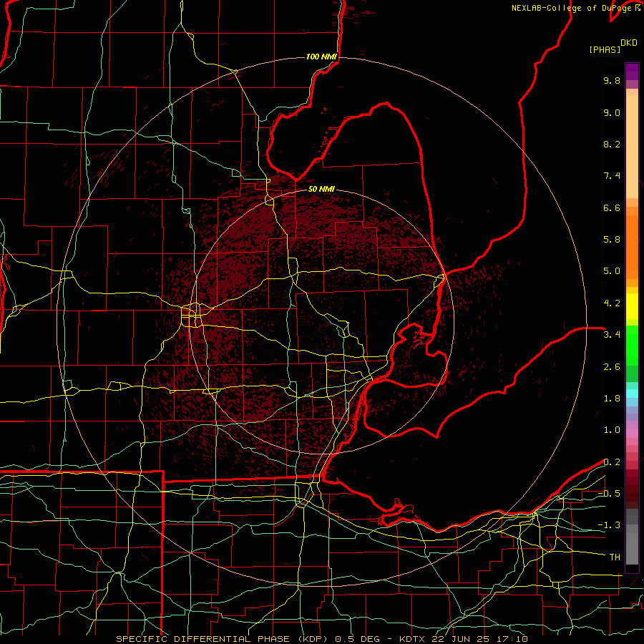Click the 5.0 value on color scale
This screenshot has height=644, width=644.
tap(612, 271)
